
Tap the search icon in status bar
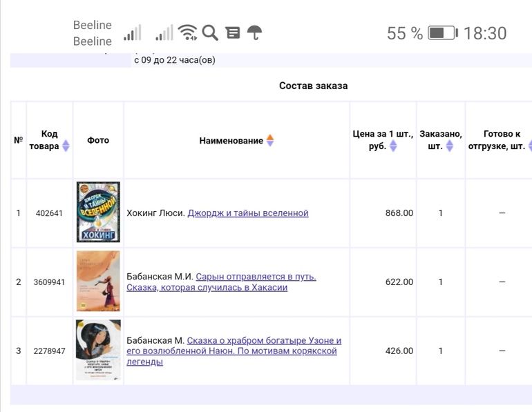click(210, 32)
